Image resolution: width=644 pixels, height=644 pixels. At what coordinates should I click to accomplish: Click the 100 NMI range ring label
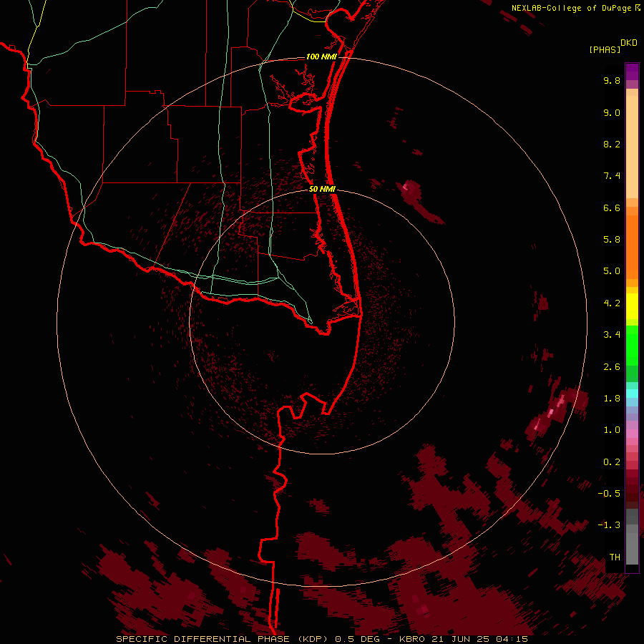tap(321, 57)
